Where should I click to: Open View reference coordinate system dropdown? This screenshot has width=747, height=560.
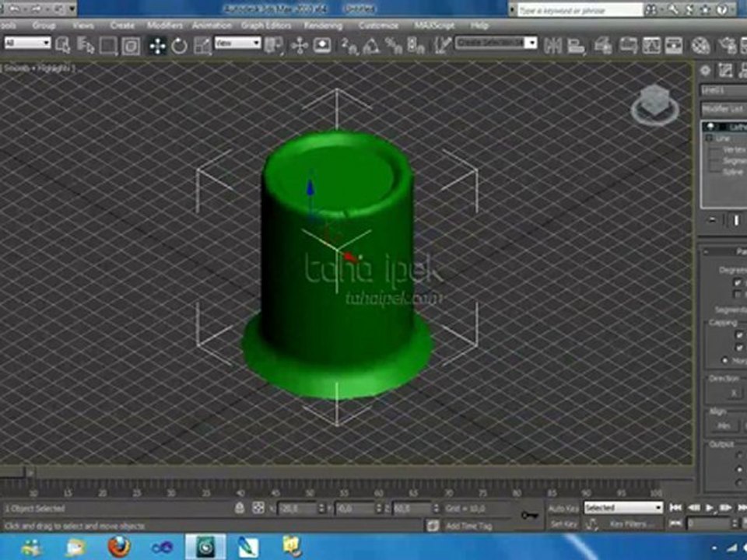238,44
